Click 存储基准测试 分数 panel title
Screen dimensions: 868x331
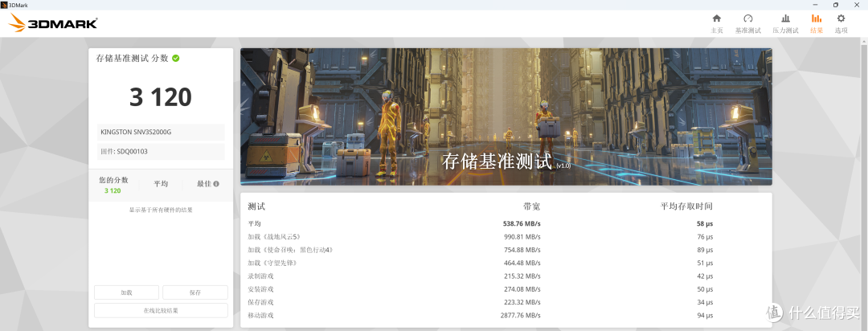133,58
